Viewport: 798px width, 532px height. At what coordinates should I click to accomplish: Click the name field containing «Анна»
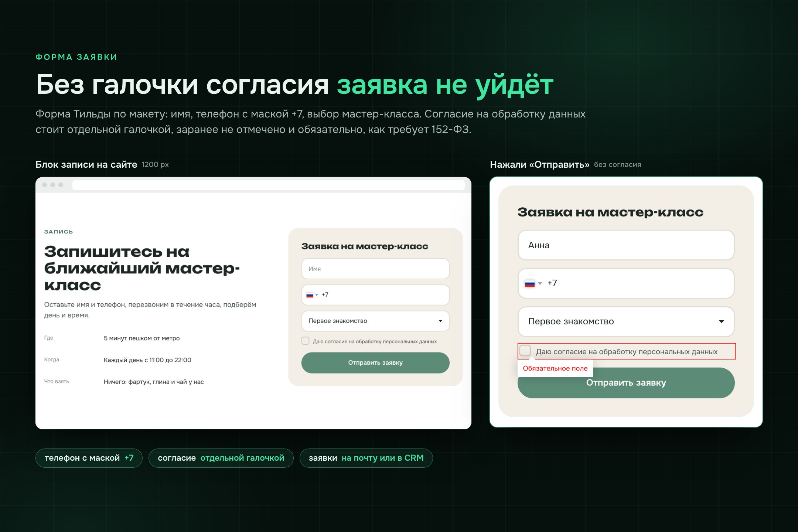point(626,245)
